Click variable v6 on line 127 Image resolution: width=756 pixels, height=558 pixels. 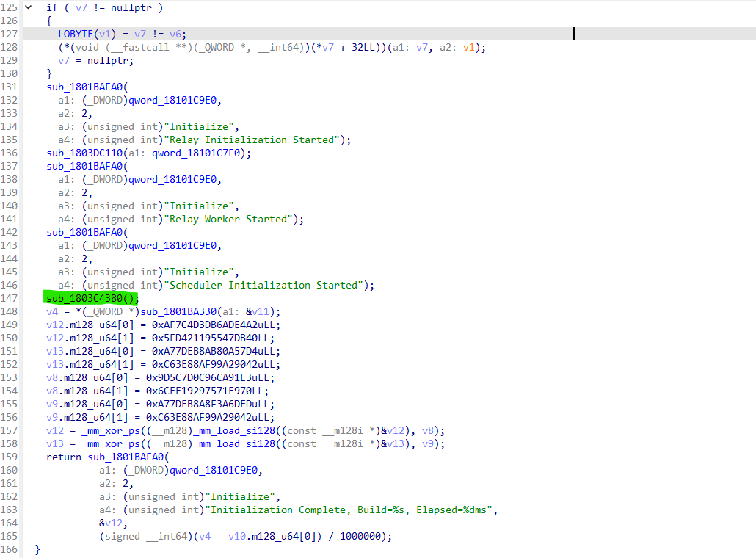point(175,34)
